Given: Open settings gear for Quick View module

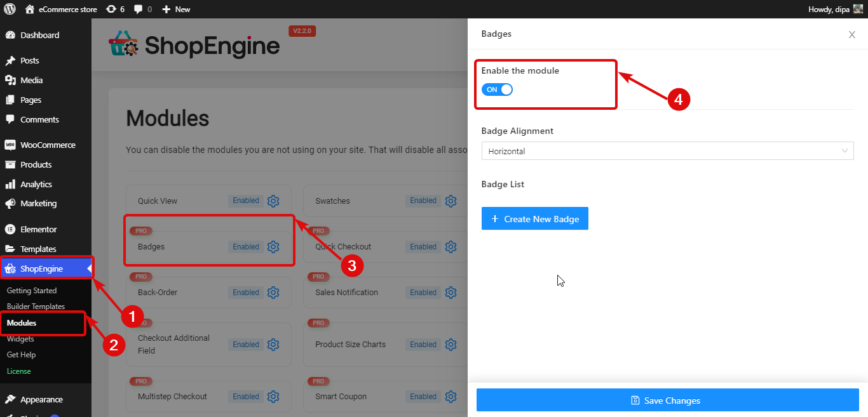Looking at the screenshot, I should click(273, 201).
